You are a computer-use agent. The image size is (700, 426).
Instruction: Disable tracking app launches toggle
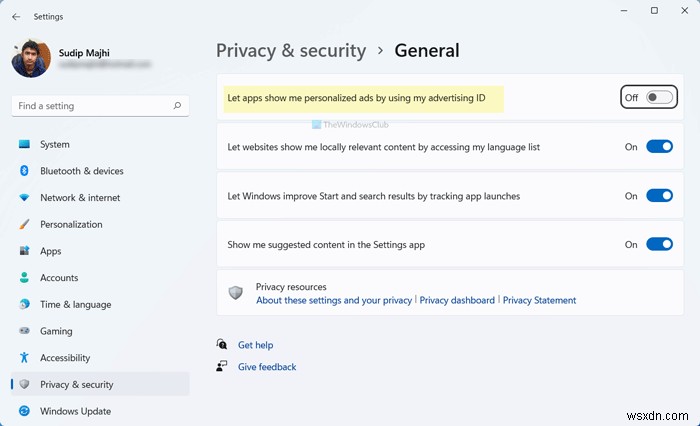659,196
